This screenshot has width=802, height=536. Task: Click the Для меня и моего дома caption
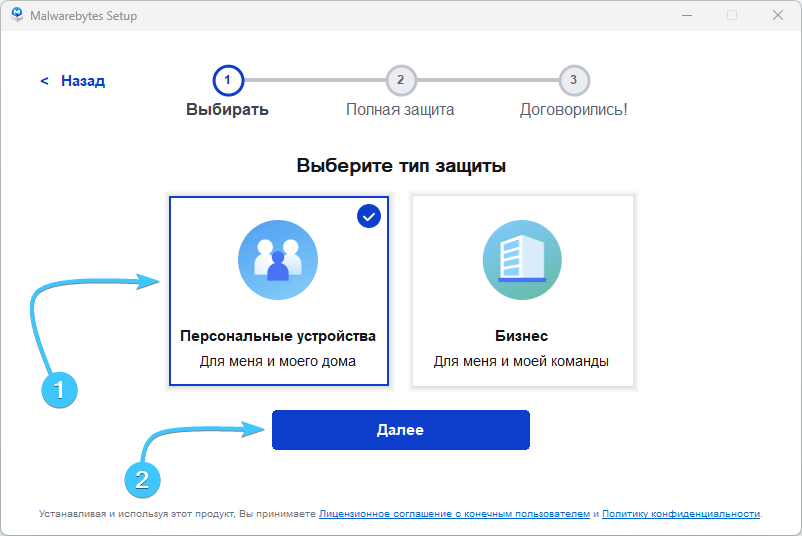(277, 361)
